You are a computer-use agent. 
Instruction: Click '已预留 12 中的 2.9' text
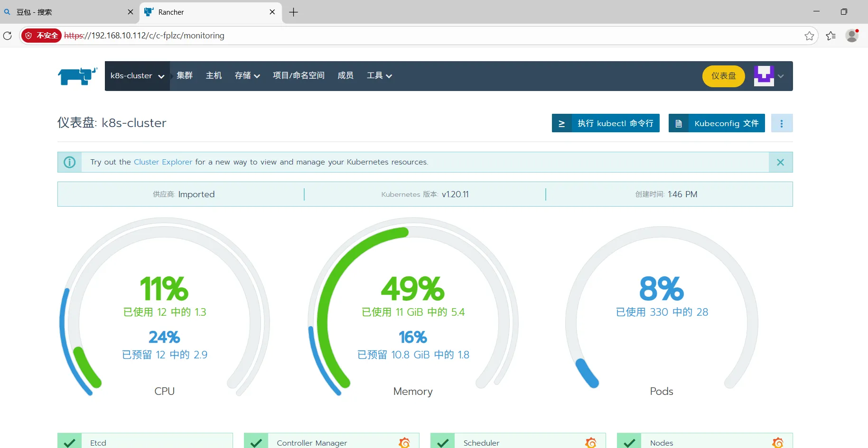[x=165, y=355]
